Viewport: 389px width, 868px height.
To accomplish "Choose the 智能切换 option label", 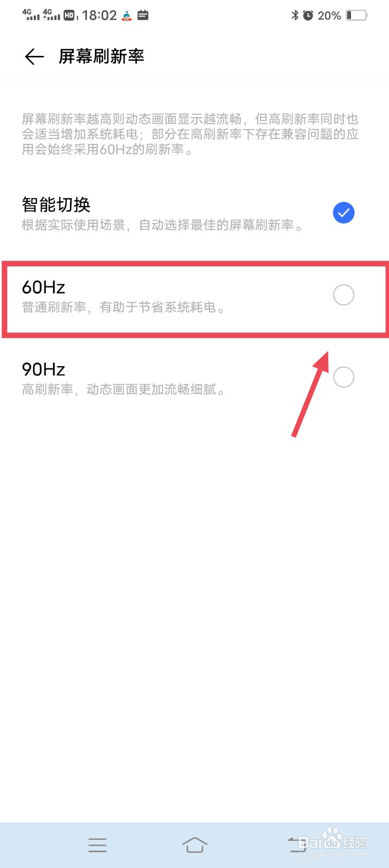I will [x=56, y=205].
